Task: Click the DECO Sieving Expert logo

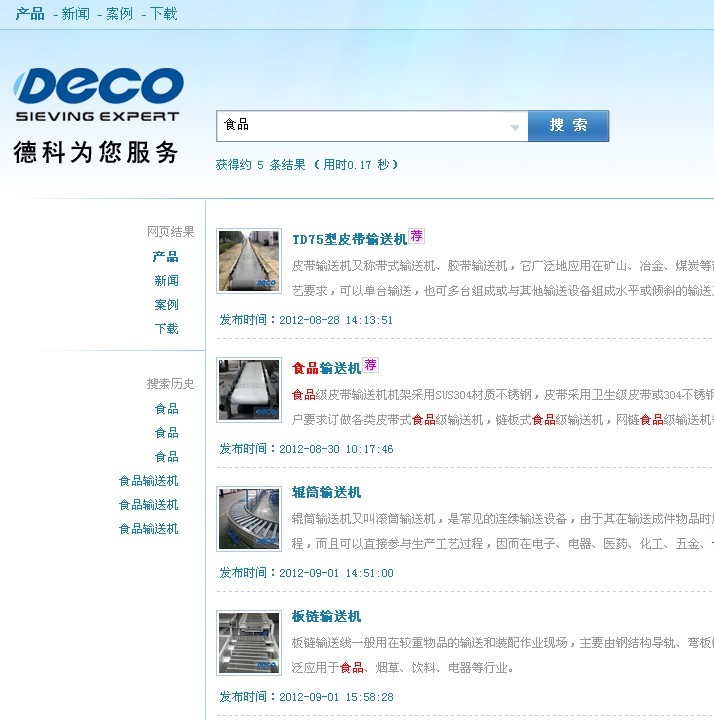Action: coord(99,95)
